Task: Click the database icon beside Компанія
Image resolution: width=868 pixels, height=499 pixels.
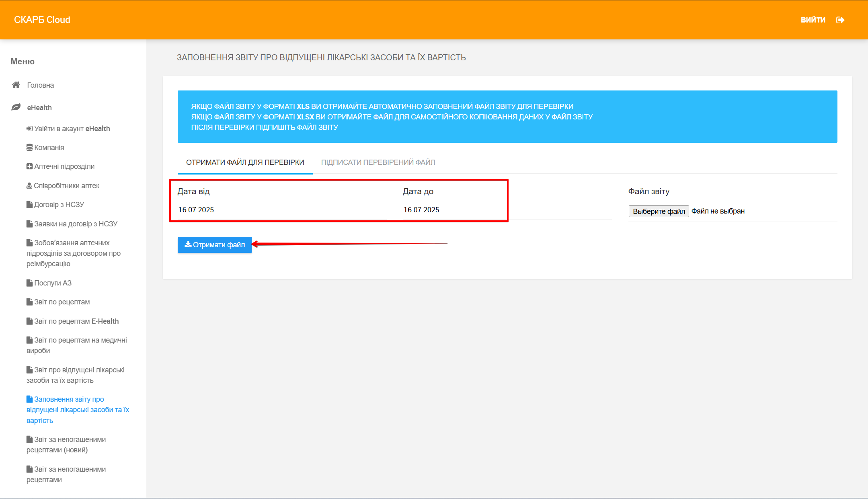Action: pyautogui.click(x=29, y=148)
